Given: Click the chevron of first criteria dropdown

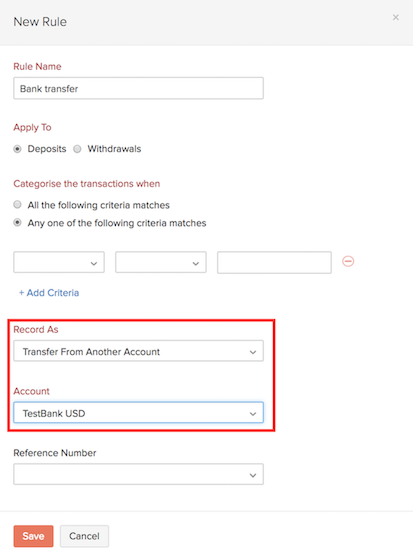Looking at the screenshot, I should (94, 264).
